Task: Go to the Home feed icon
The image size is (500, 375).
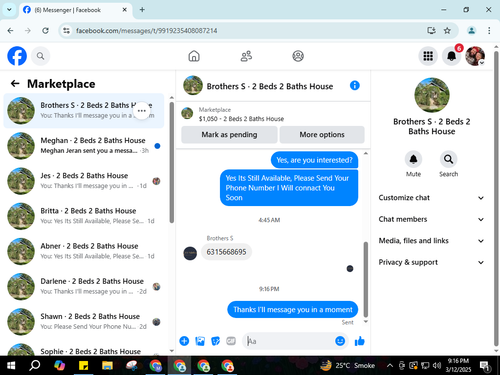Action: coord(194,56)
